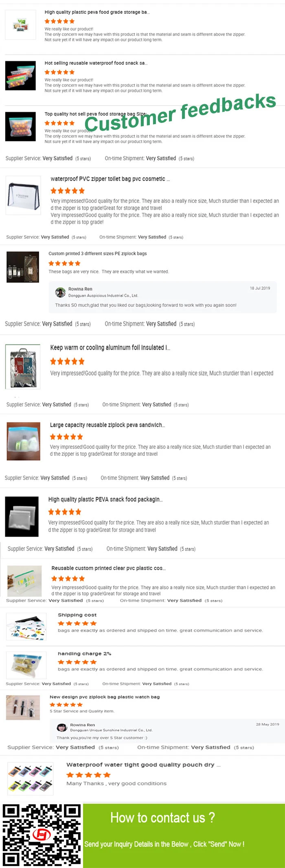Click Rowina Ren avatar in 18 Jul reply

[x=61, y=292]
